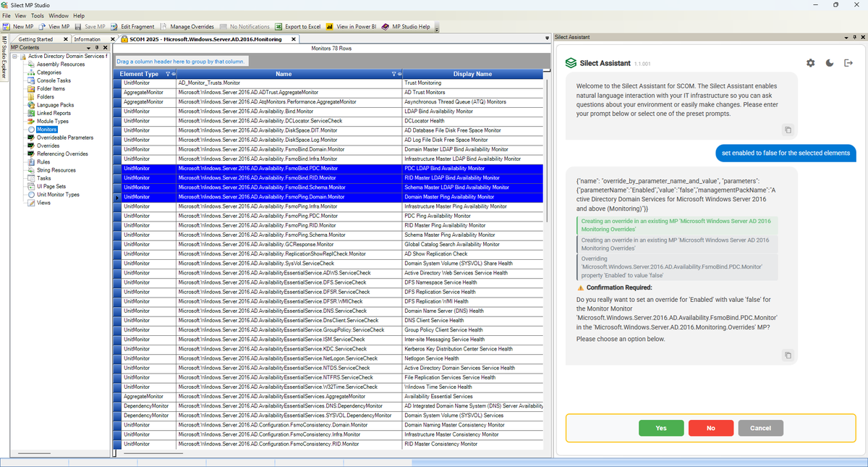Pin the MP Contents panel
Viewport: 868px width, 467px height.
coord(97,47)
